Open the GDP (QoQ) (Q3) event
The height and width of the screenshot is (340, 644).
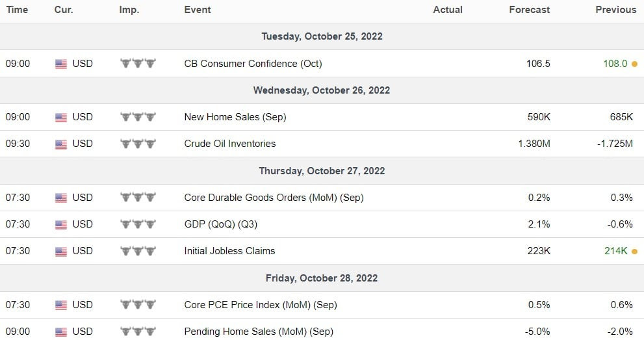click(x=220, y=224)
